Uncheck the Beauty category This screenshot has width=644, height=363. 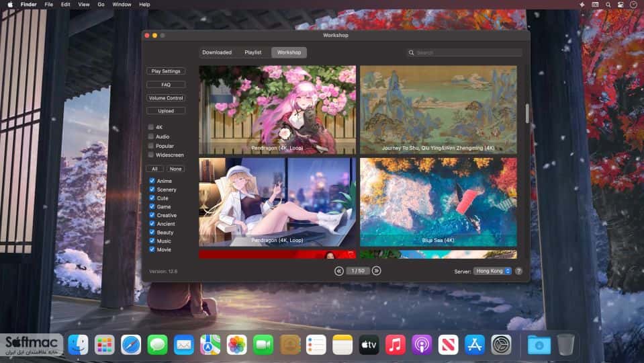pyautogui.click(x=152, y=233)
